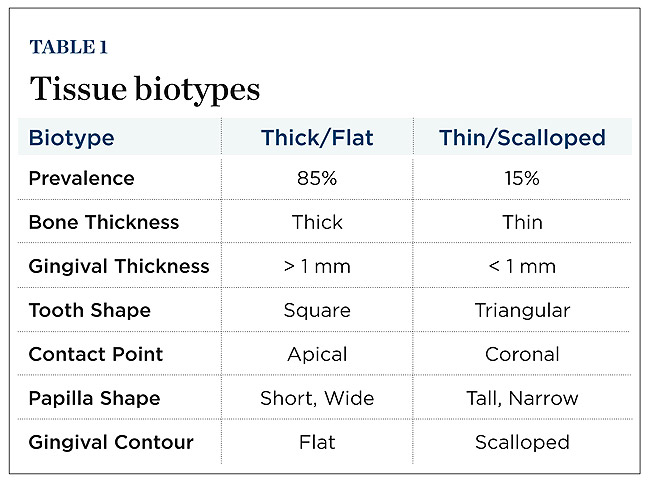Select the "< 1 mm" cell
The width and height of the screenshot is (650, 480).
point(522,266)
